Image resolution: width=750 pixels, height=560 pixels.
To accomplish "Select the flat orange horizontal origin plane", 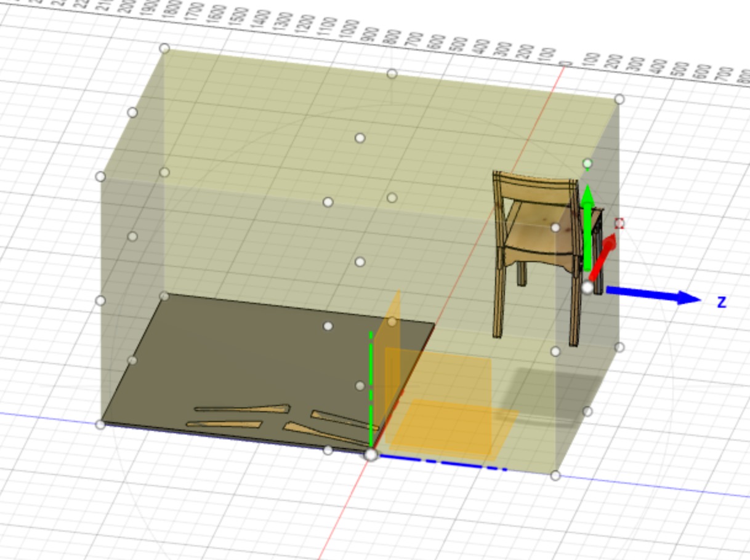I will (456, 425).
